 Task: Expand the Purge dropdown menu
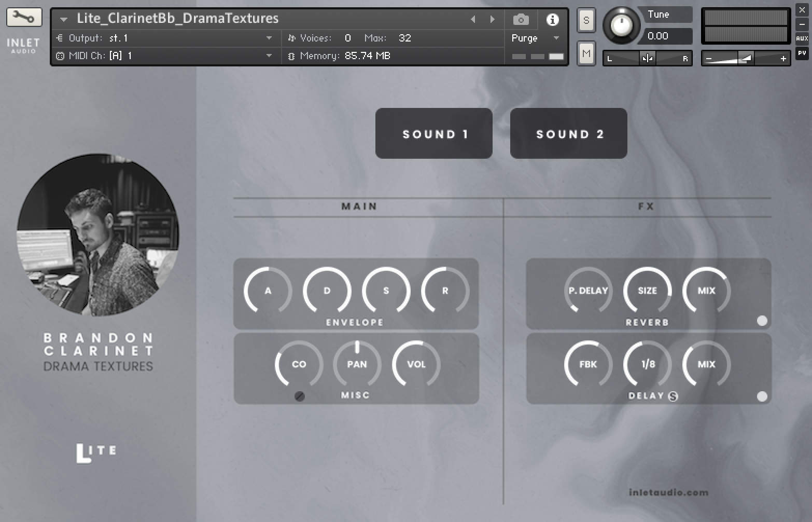tap(556, 38)
